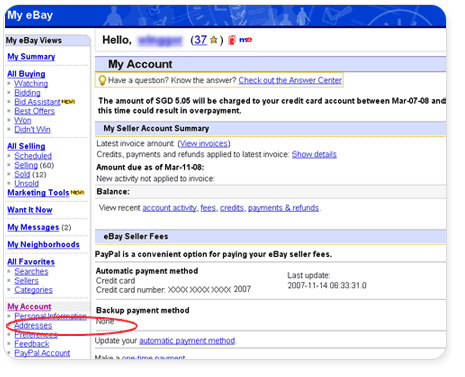View recent account activity
This screenshot has width=465, height=377.
click(x=170, y=208)
